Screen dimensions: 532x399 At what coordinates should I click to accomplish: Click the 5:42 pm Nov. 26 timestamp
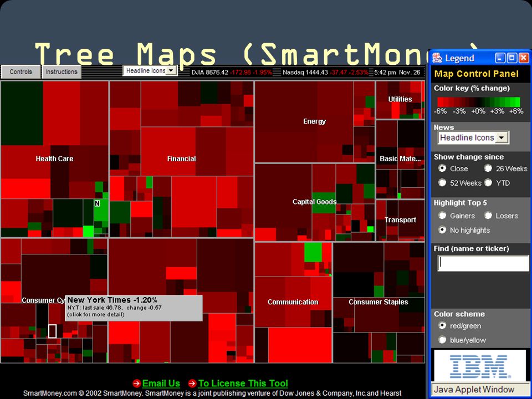pyautogui.click(x=397, y=72)
